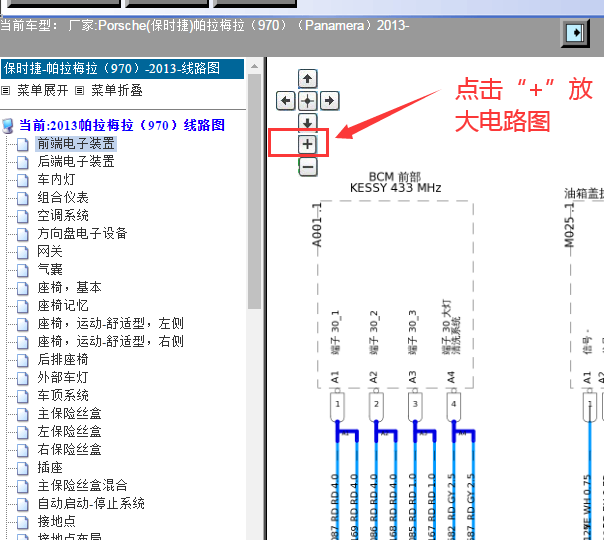The width and height of the screenshot is (604, 540).
Task: Click the page icon beside 网关
Action: pyautogui.click(x=23, y=253)
